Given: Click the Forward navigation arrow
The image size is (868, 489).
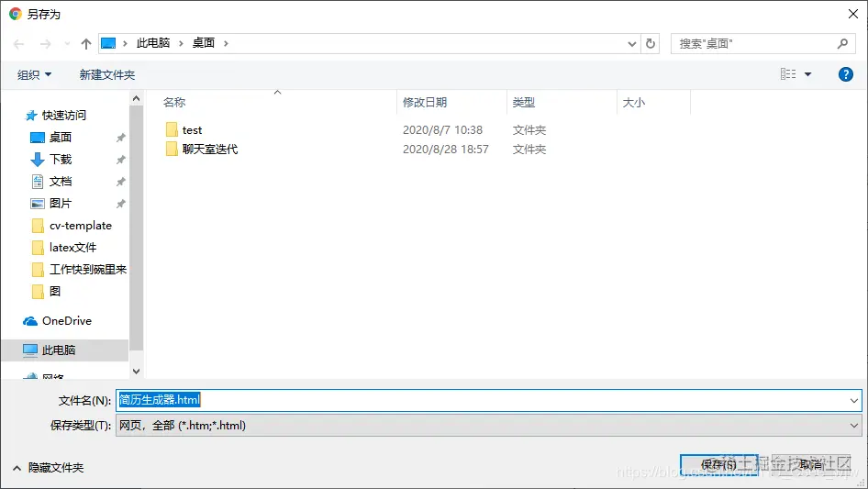Looking at the screenshot, I should [45, 44].
